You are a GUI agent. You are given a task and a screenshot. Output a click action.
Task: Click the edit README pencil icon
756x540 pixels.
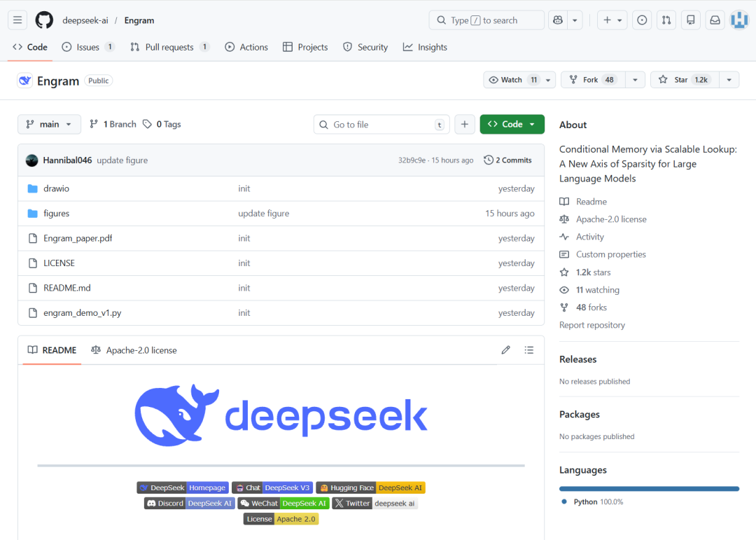(x=505, y=349)
